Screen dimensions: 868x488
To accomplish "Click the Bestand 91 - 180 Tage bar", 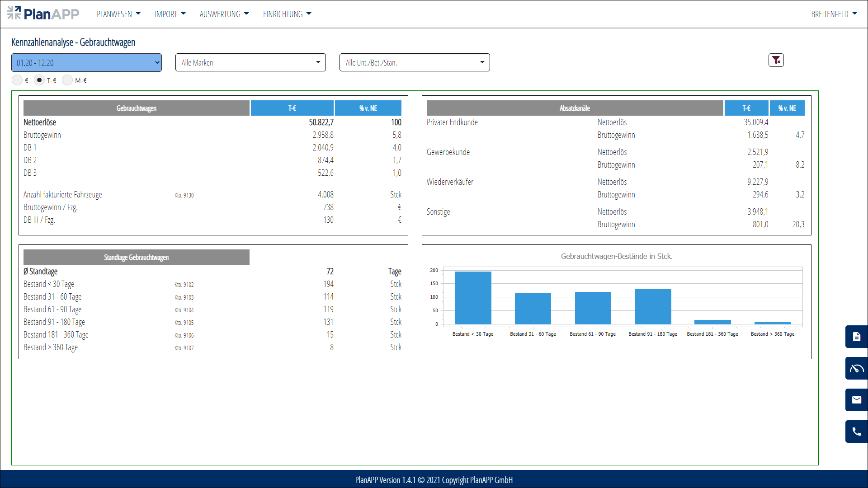I will 653,306.
